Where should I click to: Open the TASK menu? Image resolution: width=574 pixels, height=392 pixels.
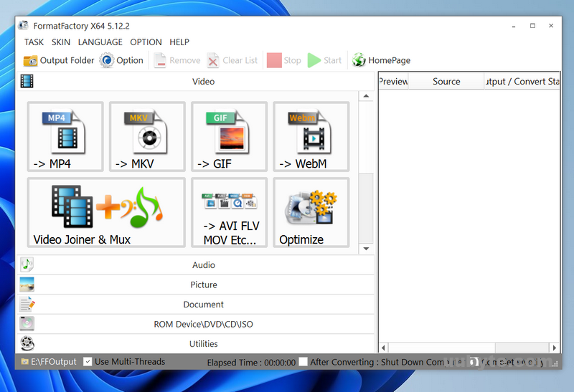pos(34,42)
